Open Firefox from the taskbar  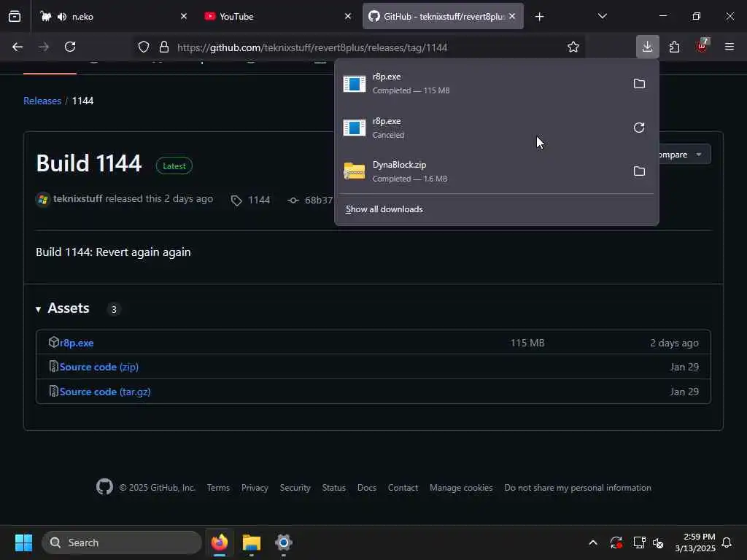click(x=219, y=542)
